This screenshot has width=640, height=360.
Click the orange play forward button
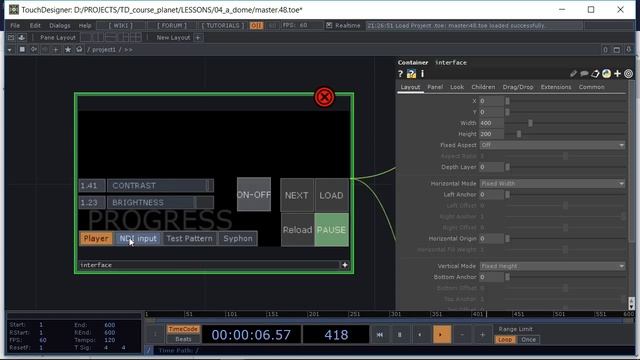442,335
